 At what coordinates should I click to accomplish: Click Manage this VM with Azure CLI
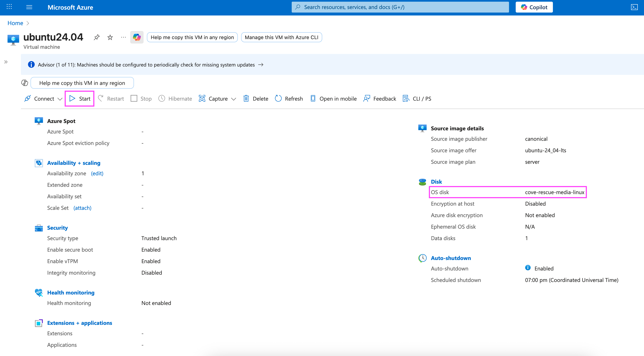pyautogui.click(x=281, y=37)
